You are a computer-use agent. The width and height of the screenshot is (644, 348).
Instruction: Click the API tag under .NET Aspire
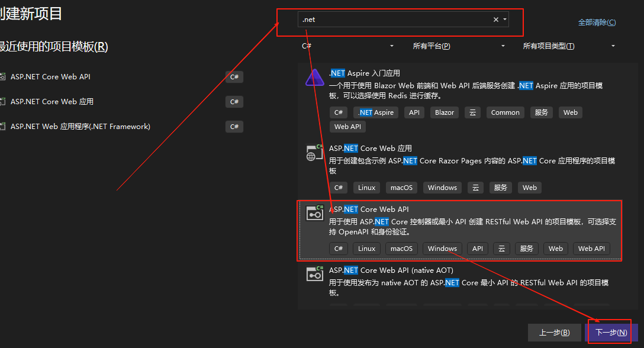click(x=414, y=112)
